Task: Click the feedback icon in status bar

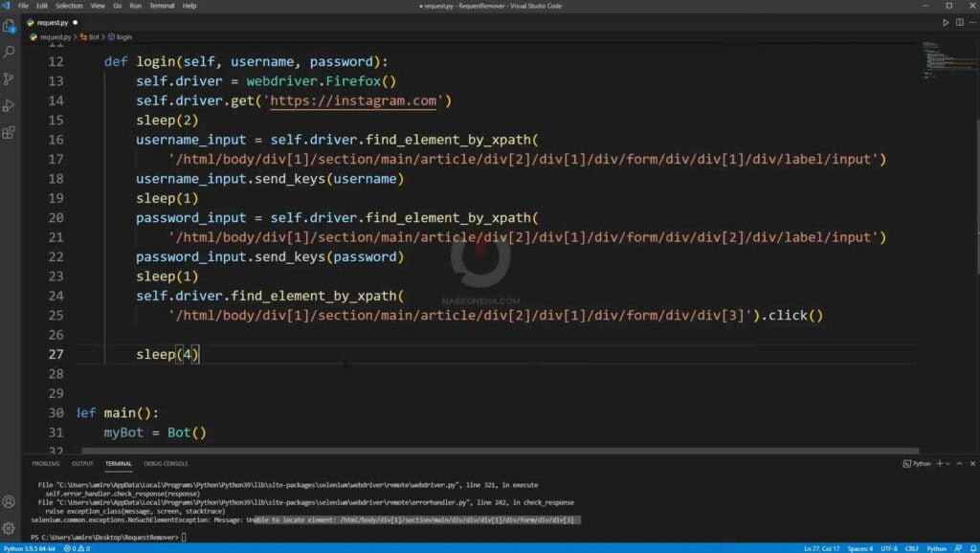Action: pyautogui.click(x=958, y=548)
